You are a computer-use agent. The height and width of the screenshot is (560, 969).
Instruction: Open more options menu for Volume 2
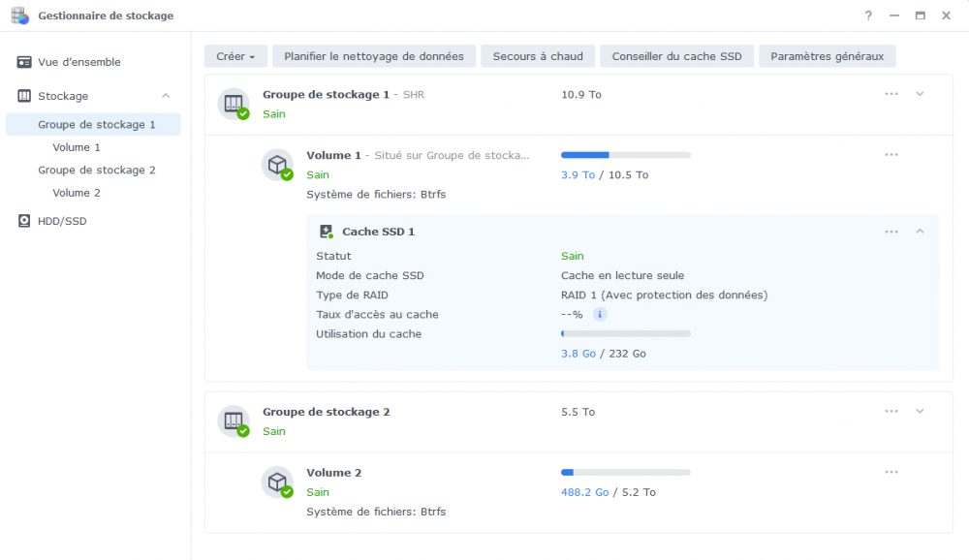click(891, 472)
